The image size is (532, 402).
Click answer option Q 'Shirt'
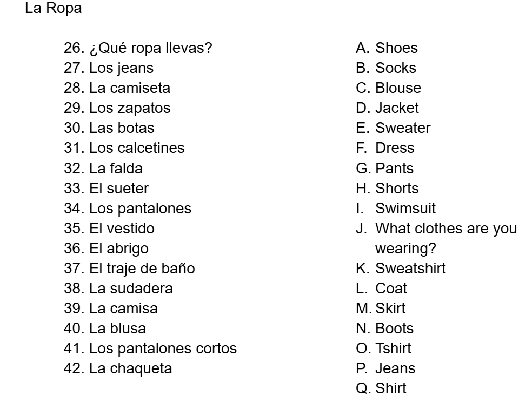390,388
